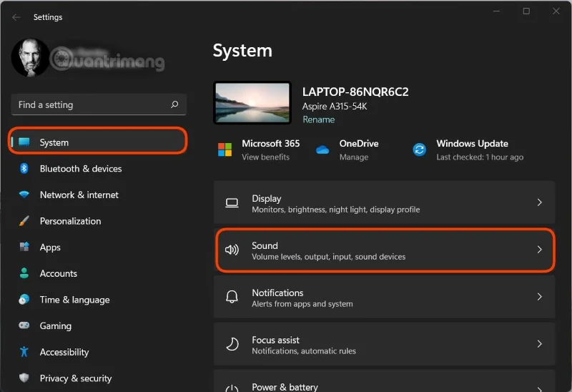Click the Windows Update heading
This screenshot has width=572, height=392.
[473, 144]
